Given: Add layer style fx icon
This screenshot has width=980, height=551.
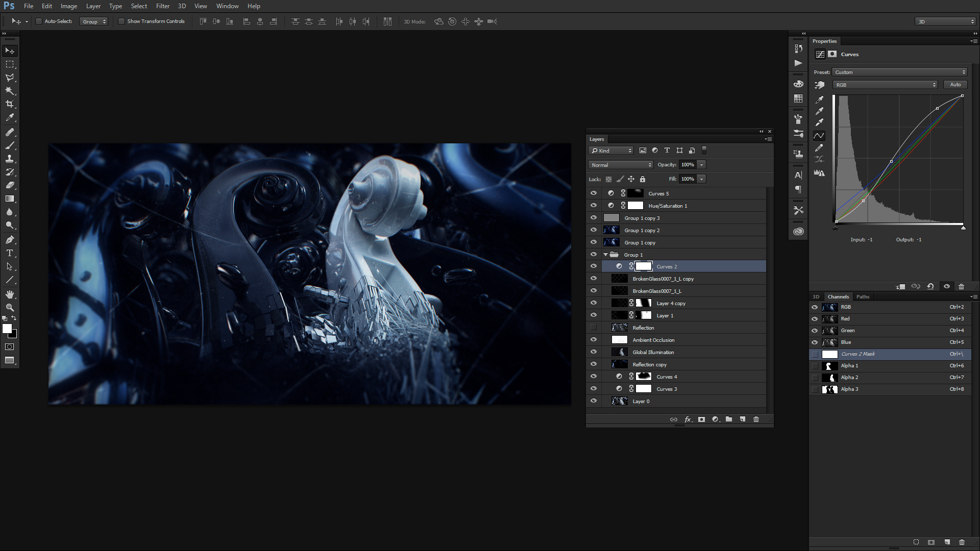Looking at the screenshot, I should 688,419.
